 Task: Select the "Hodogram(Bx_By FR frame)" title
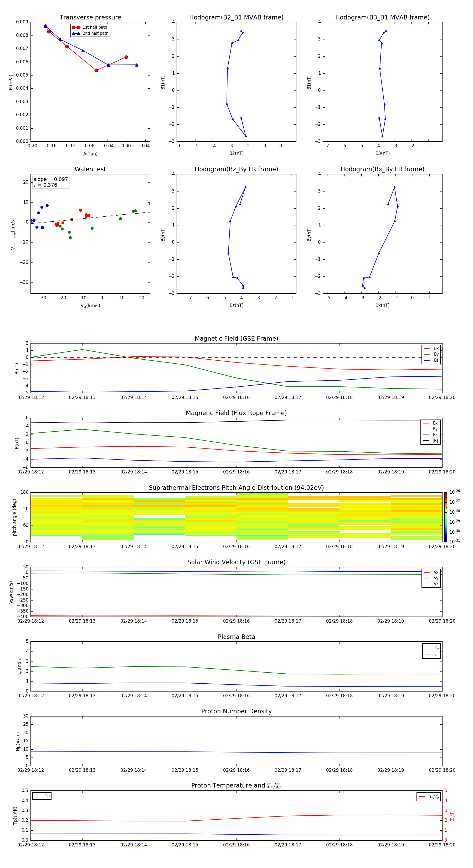382,169
